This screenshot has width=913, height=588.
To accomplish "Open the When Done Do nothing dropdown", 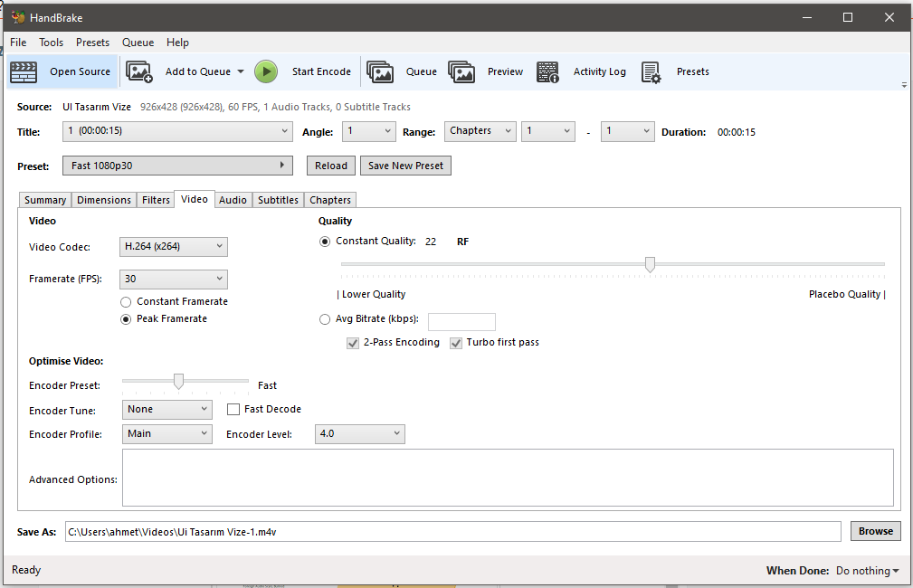I will pos(868,571).
